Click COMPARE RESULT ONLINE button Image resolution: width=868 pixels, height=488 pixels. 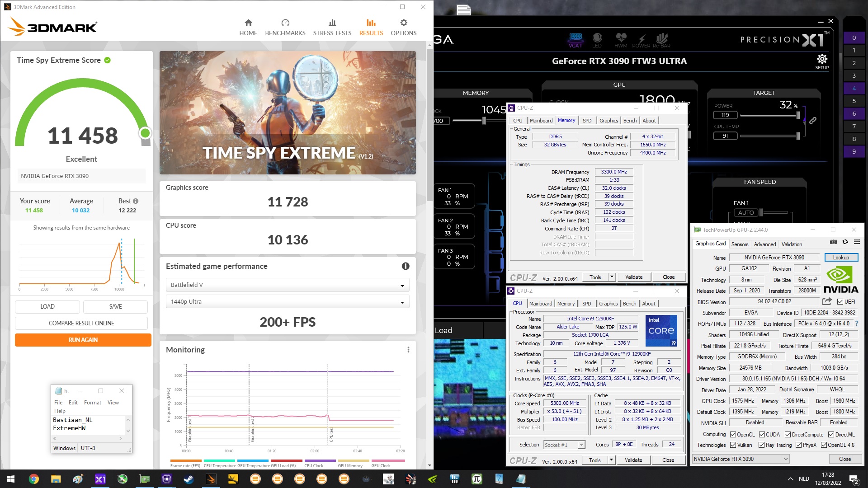coord(81,323)
